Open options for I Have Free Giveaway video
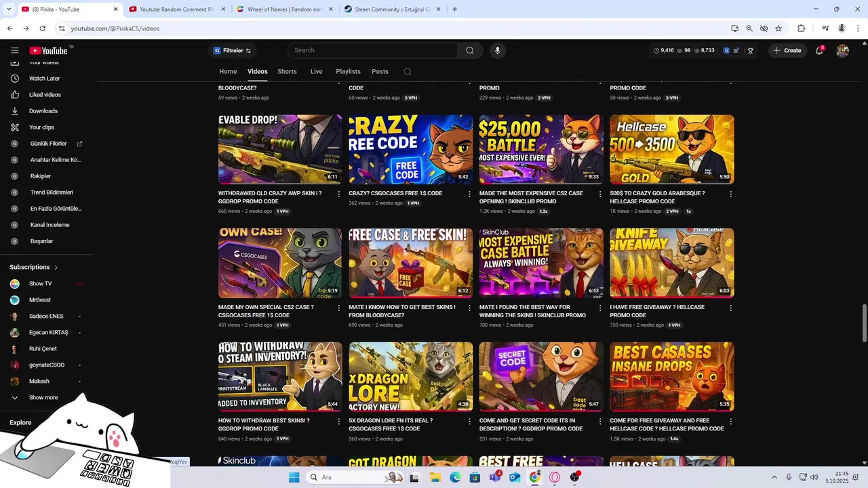868x488 pixels. click(x=730, y=308)
